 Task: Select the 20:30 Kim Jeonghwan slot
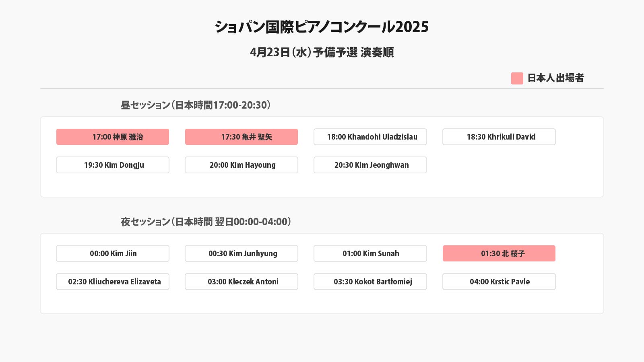coord(370,165)
